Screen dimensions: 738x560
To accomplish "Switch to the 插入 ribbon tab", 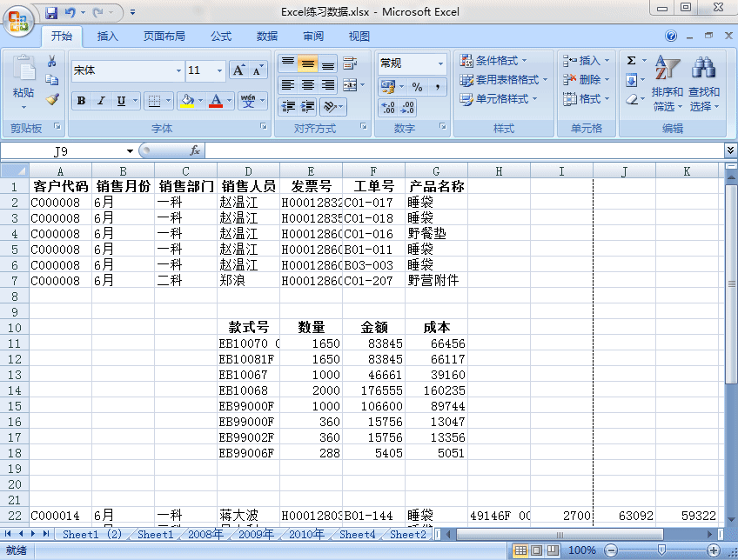I will point(109,37).
